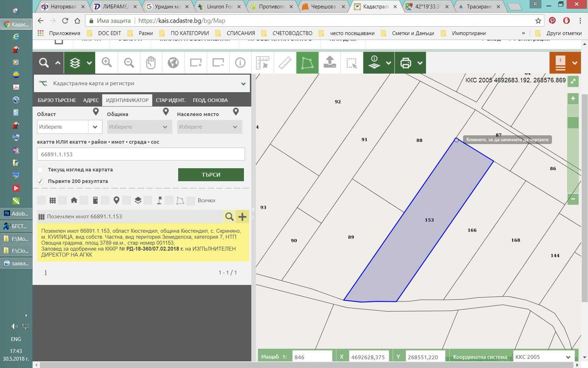Switch to СТАР ИДЕНТ. tab

point(170,100)
